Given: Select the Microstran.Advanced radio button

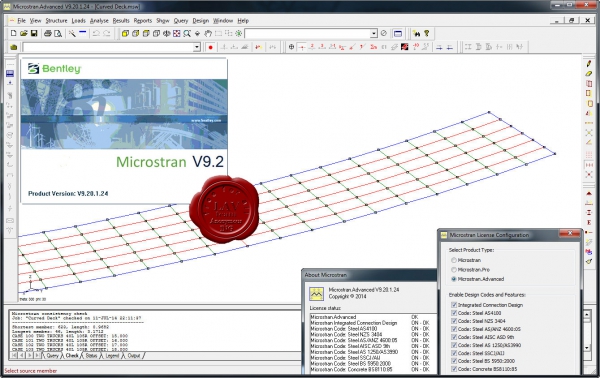Looking at the screenshot, I should (454, 279).
